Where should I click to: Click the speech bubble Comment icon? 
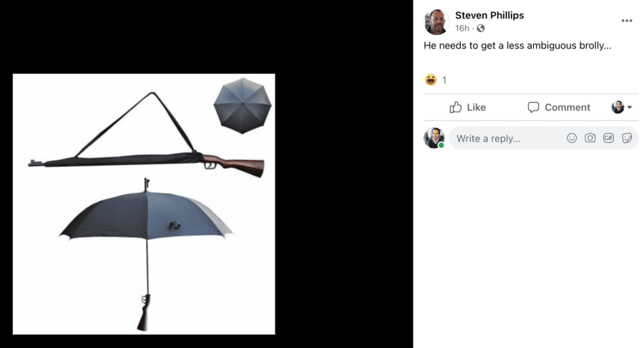[x=533, y=107]
